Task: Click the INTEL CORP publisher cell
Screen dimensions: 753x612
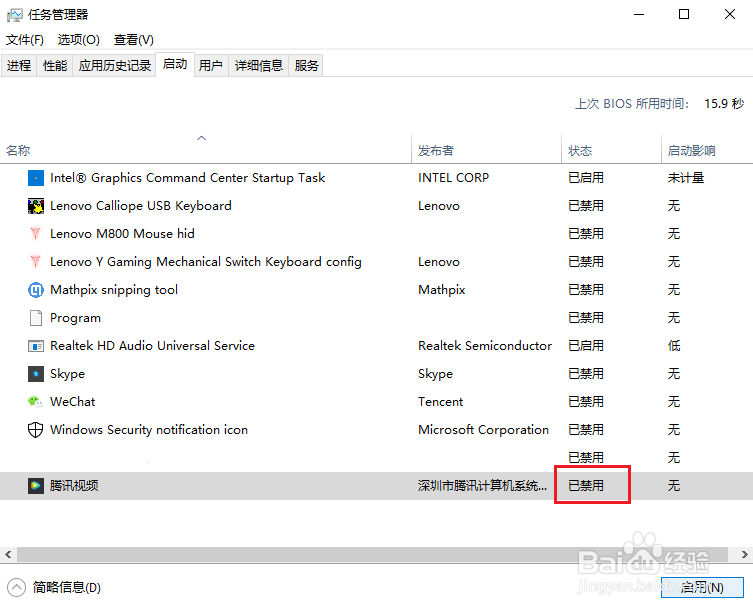Action: coord(453,178)
